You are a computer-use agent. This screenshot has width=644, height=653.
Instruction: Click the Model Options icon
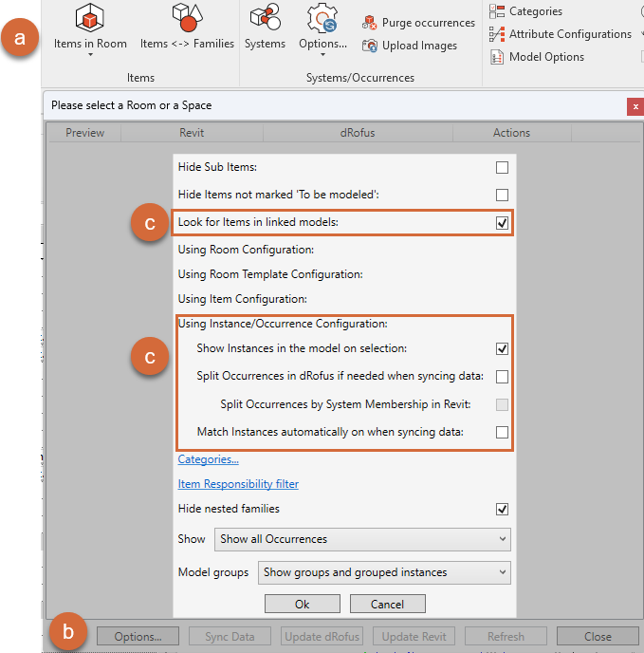point(496,57)
